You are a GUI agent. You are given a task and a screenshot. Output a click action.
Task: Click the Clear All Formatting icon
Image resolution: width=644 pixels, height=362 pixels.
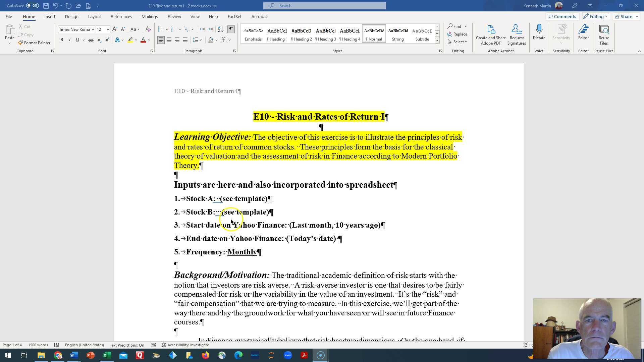pos(148,29)
